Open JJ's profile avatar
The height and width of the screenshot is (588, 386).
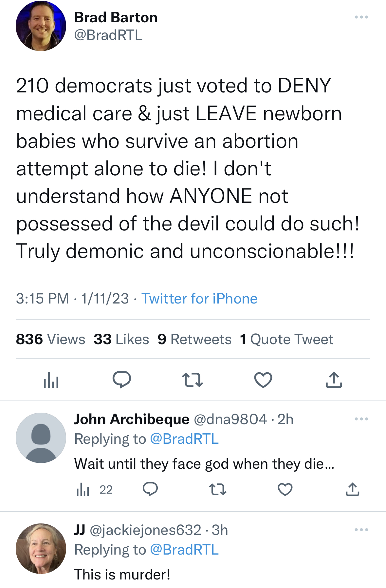(x=41, y=548)
